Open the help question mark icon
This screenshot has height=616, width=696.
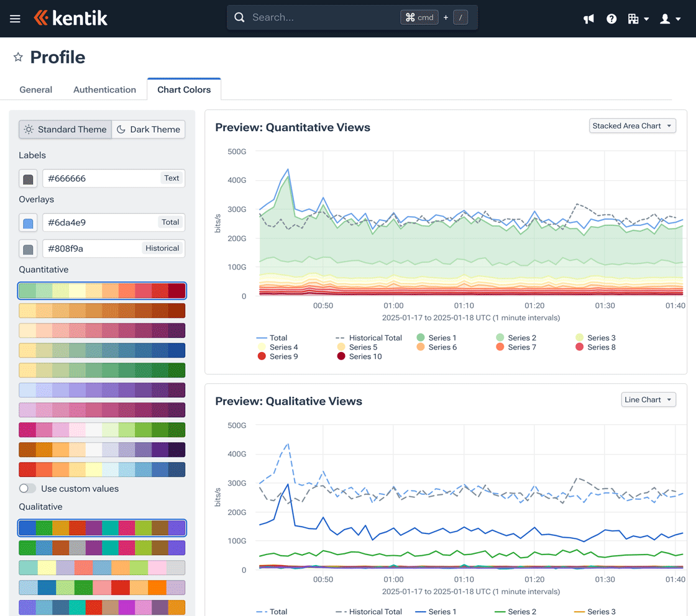[x=611, y=19]
